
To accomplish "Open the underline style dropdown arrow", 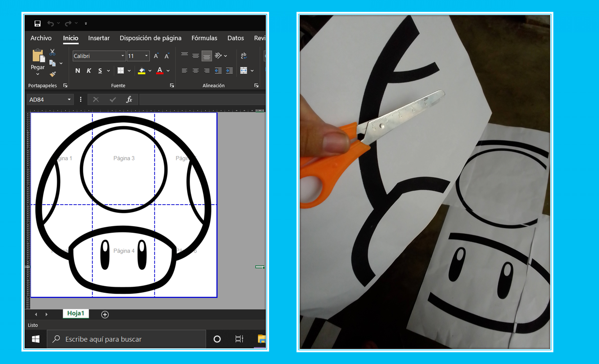I will tap(108, 71).
